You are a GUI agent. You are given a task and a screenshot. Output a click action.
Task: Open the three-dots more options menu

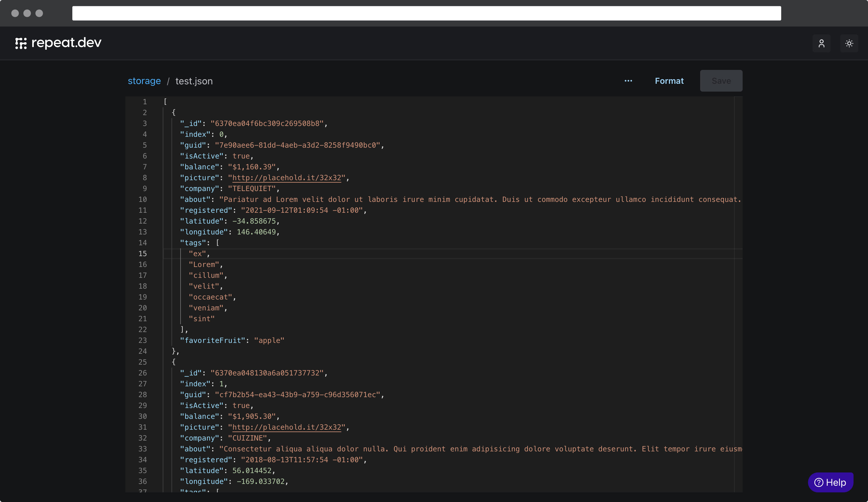(628, 81)
